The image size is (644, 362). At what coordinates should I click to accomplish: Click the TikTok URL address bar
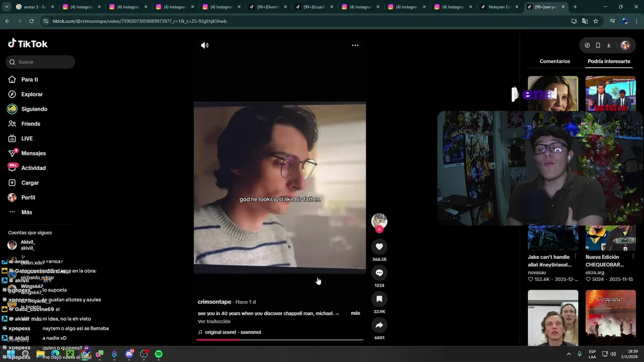click(x=302, y=21)
